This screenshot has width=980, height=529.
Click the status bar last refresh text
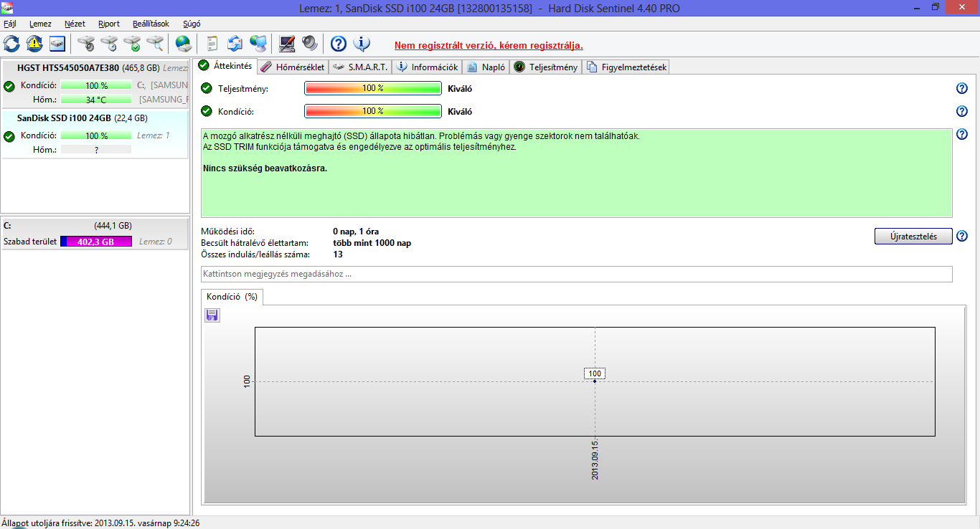point(101,523)
